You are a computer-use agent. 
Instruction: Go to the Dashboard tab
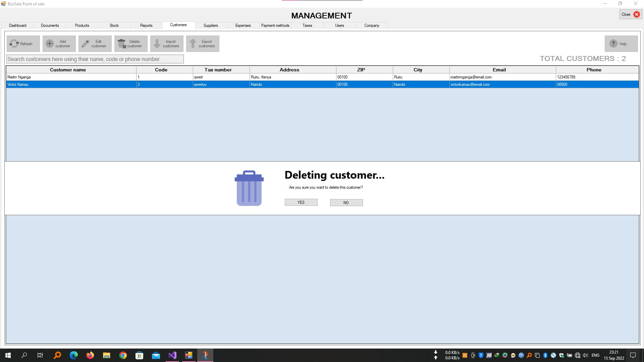(18, 25)
